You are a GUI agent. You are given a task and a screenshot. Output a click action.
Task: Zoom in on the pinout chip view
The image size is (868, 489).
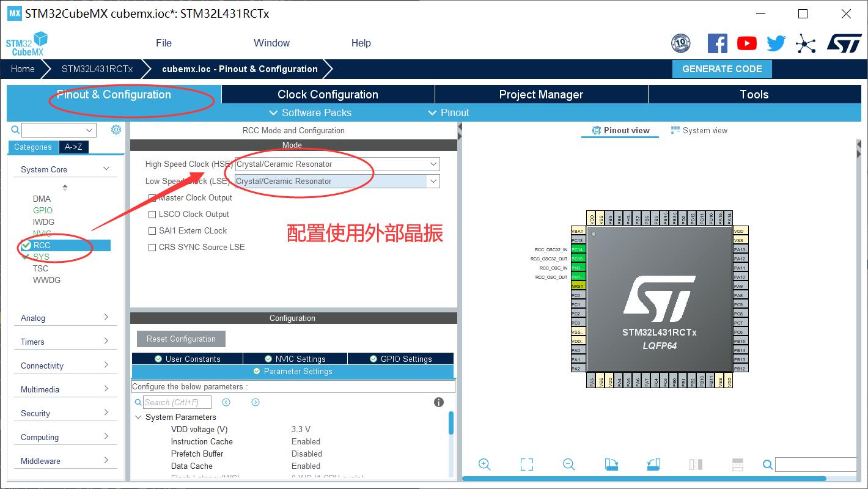pyautogui.click(x=485, y=465)
